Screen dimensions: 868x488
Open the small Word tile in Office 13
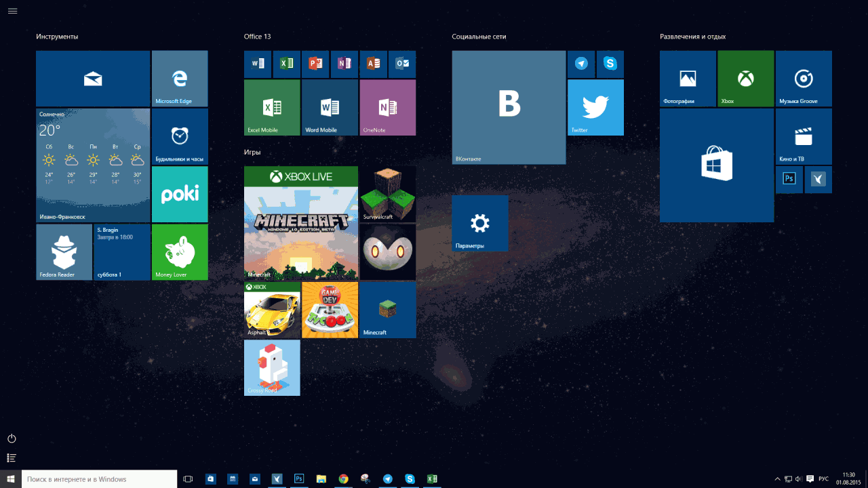[258, 64]
